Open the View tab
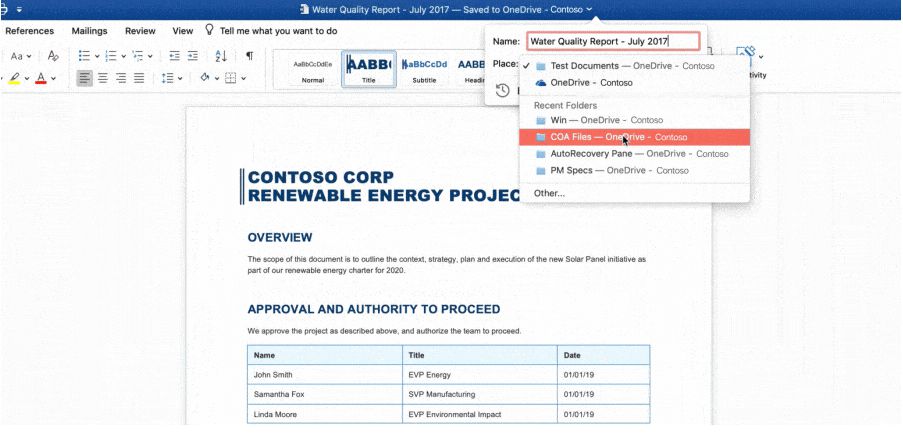 [x=183, y=31]
